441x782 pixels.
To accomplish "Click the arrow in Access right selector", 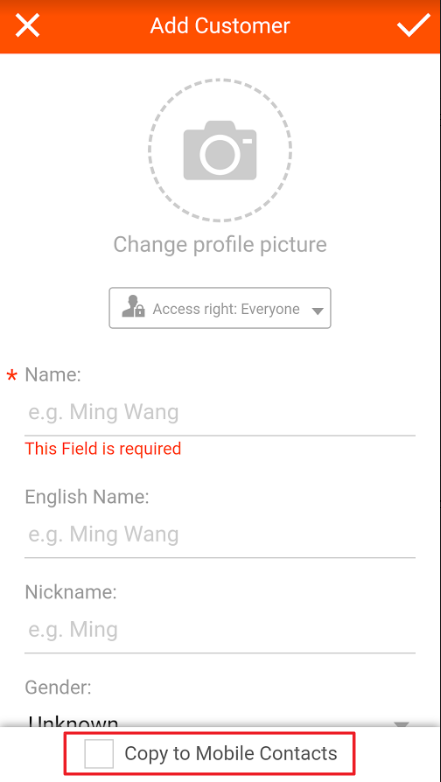I will 318,311.
